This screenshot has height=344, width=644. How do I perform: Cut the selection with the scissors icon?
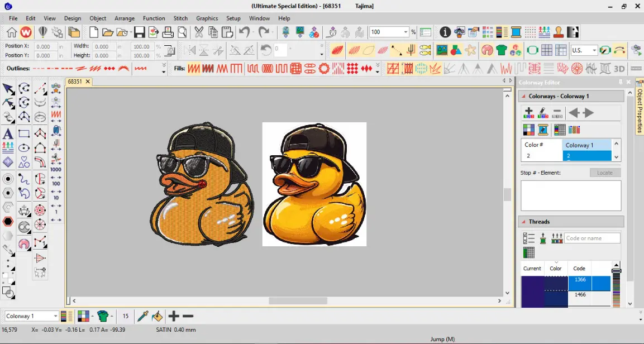tap(199, 32)
